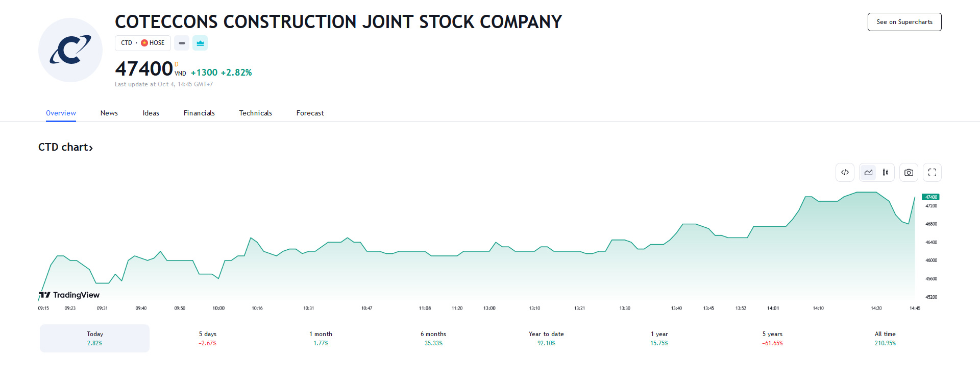
Task: Take a chart snapshot with camera icon
Action: tap(909, 173)
